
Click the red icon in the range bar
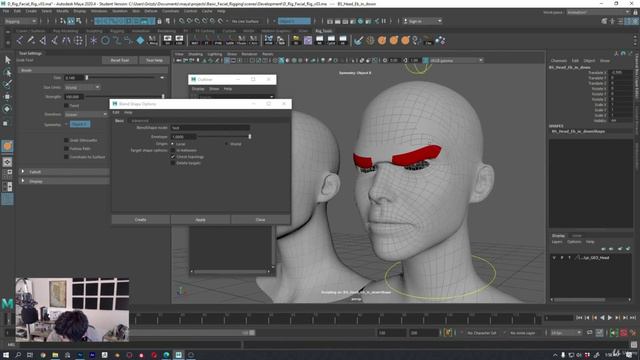[623, 333]
